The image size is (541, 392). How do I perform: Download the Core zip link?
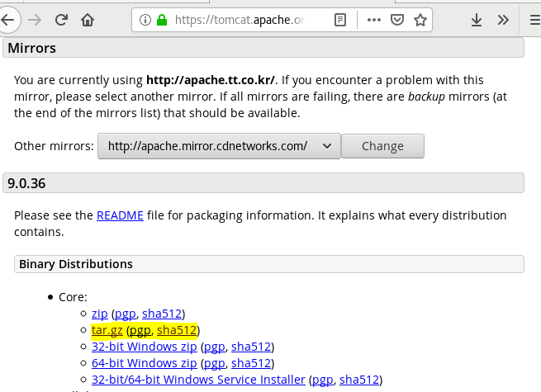(100, 314)
